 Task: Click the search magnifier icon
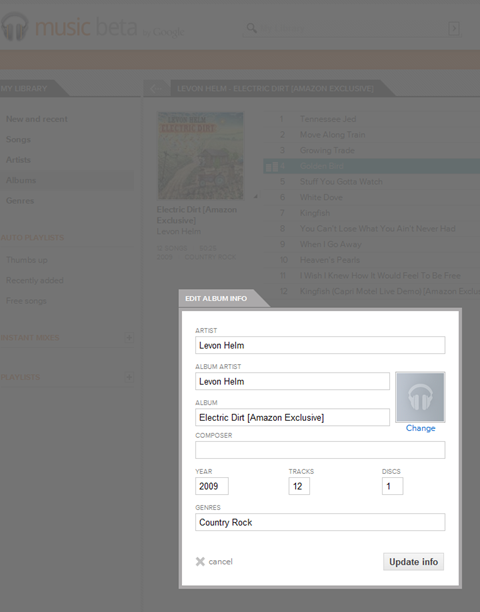pyautogui.click(x=252, y=28)
